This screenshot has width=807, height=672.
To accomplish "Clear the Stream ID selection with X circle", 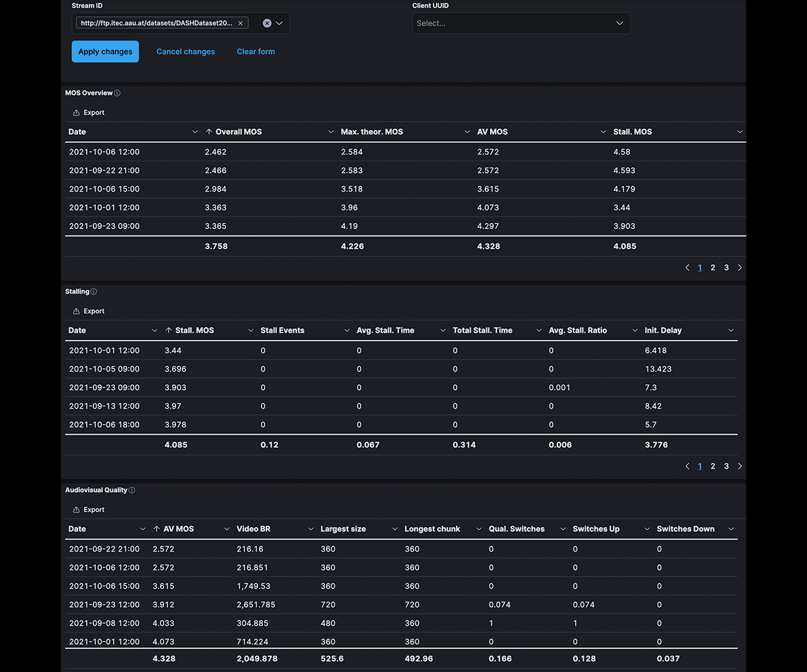I will (x=267, y=23).
